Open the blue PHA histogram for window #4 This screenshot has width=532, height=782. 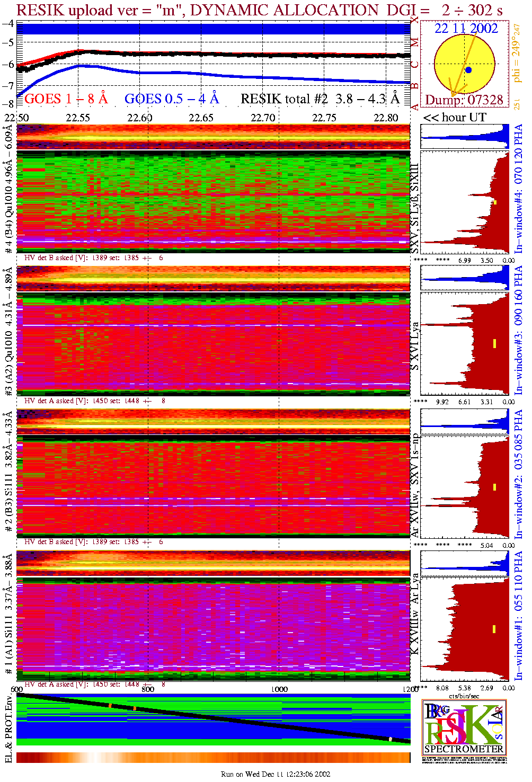tap(464, 137)
